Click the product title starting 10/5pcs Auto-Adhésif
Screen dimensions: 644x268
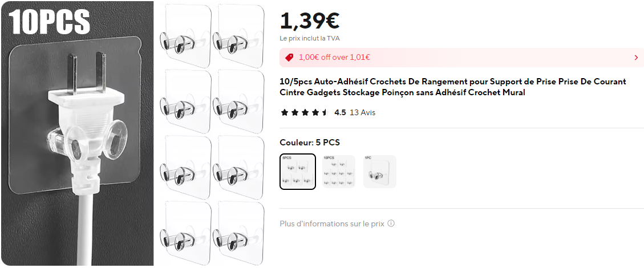coord(453,87)
